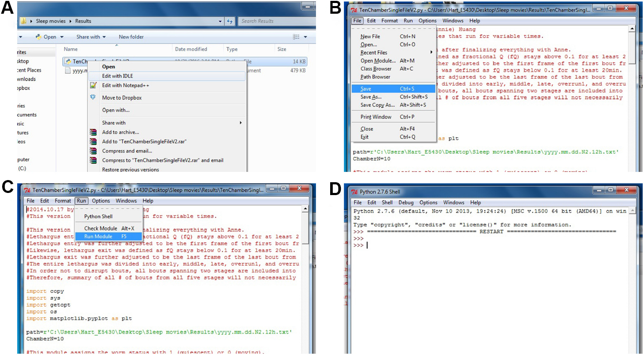Expand the address bar history dropdown
This screenshot has width=644, height=355.
tap(220, 21)
